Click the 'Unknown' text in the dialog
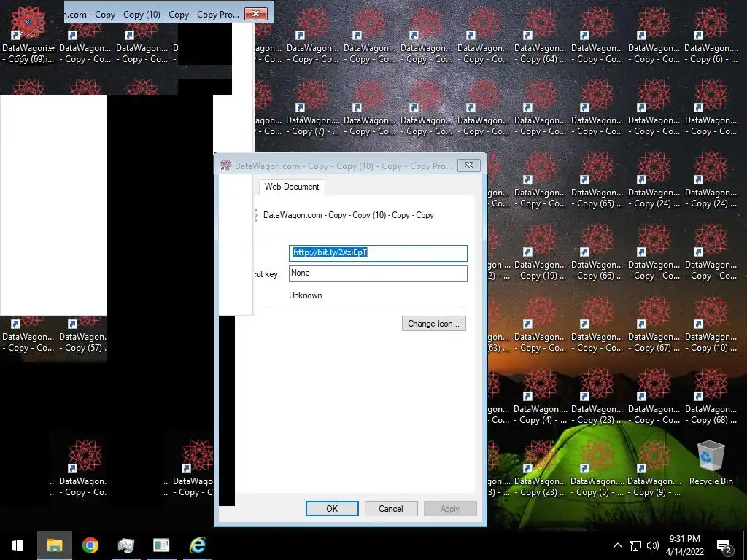The height and width of the screenshot is (560, 747). pos(306,295)
